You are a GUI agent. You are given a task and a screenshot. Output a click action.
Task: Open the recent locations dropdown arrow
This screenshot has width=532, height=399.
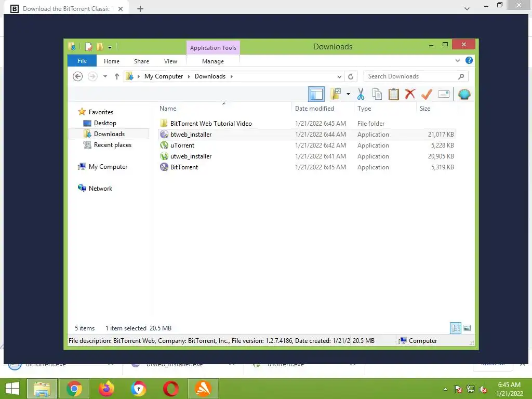click(x=105, y=76)
